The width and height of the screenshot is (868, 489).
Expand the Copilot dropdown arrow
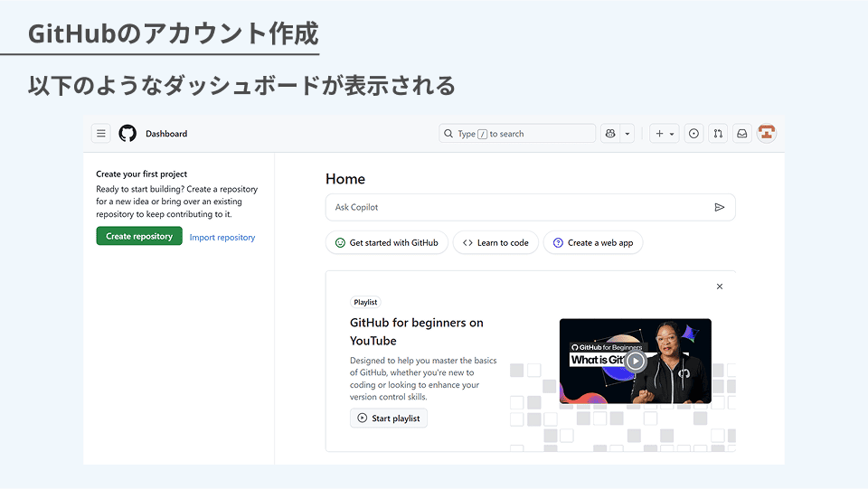click(627, 133)
